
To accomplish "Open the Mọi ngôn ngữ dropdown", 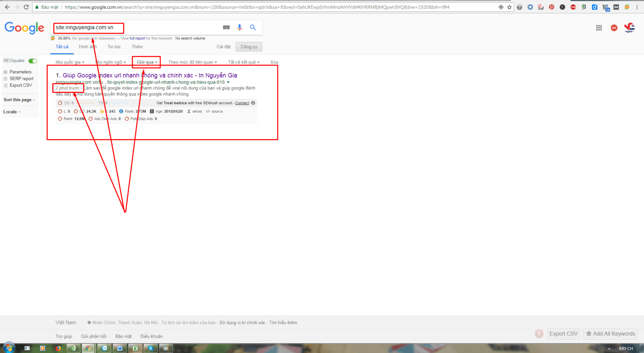I will 111,62.
